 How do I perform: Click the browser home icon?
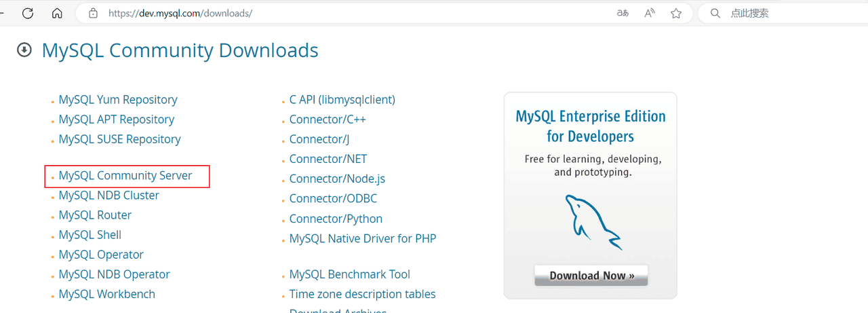(58, 13)
